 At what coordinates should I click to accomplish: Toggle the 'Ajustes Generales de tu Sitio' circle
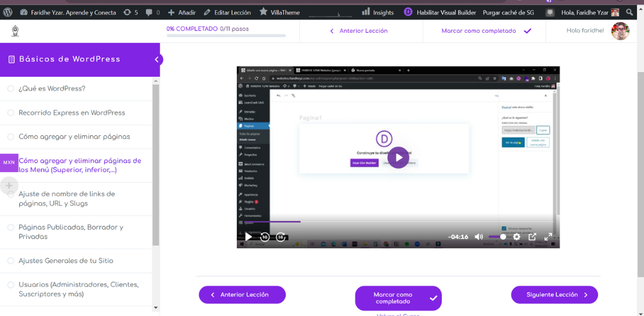[x=11, y=261]
